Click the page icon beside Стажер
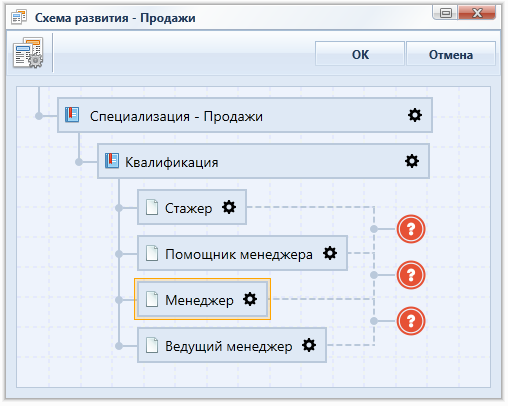 click(x=152, y=207)
